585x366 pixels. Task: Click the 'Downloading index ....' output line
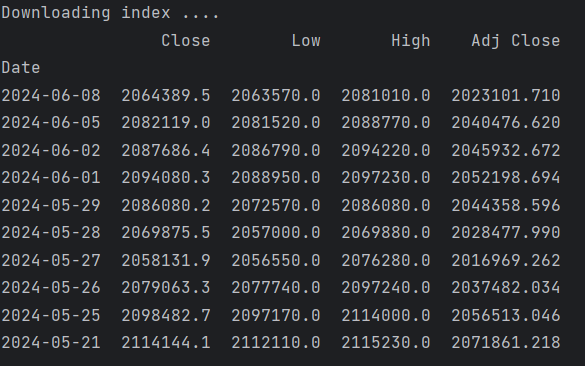110,13
